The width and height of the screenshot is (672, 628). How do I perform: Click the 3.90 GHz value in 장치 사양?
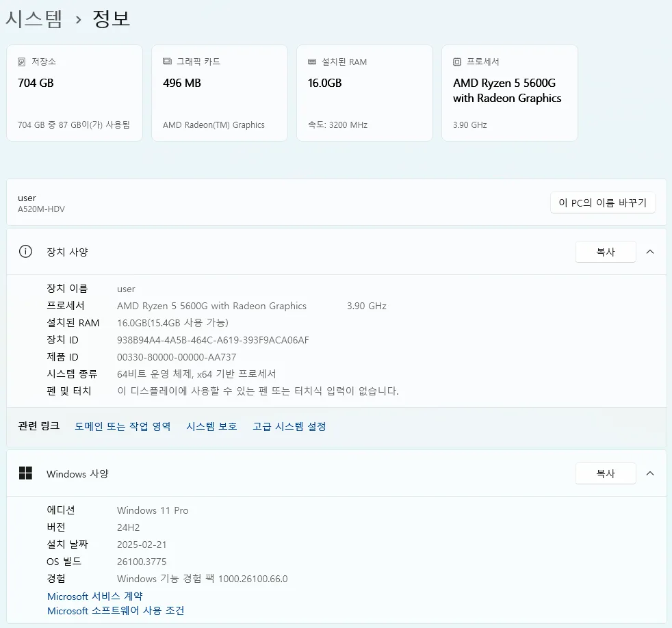[367, 306]
